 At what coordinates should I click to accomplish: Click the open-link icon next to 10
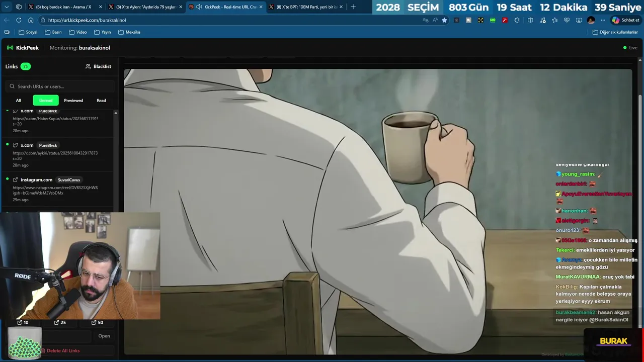click(x=20, y=322)
